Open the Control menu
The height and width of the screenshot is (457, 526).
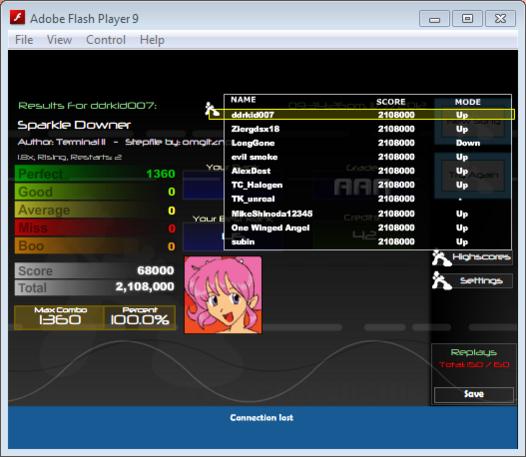[106, 40]
